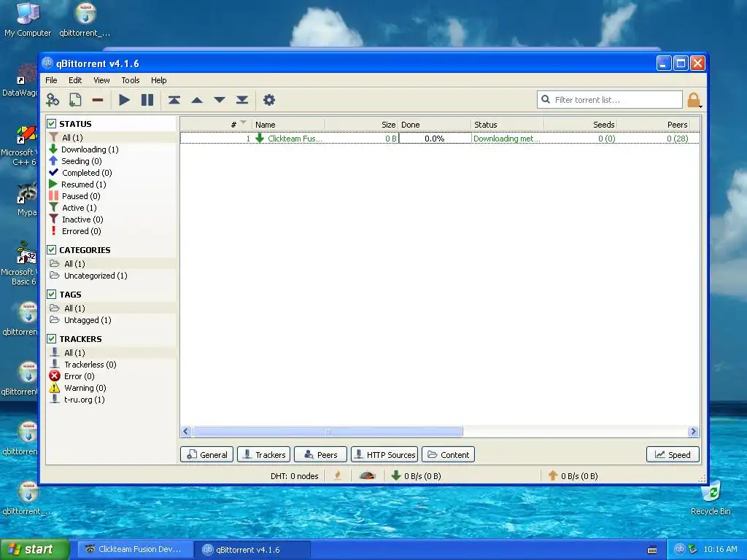Switch to the Content tab
Screen dimensions: 747x560
pos(448,454)
